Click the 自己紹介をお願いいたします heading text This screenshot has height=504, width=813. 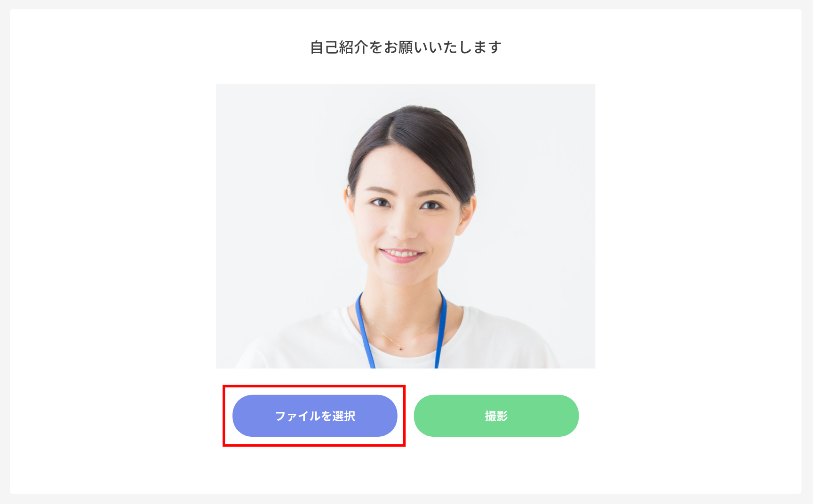tap(406, 47)
